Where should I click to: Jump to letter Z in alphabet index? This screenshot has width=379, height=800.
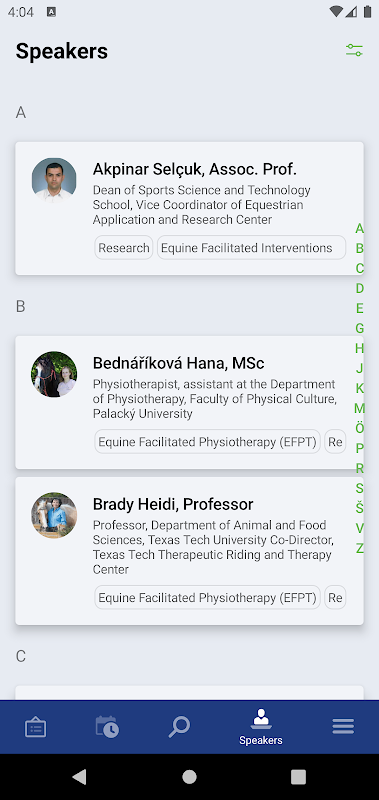pos(360,548)
